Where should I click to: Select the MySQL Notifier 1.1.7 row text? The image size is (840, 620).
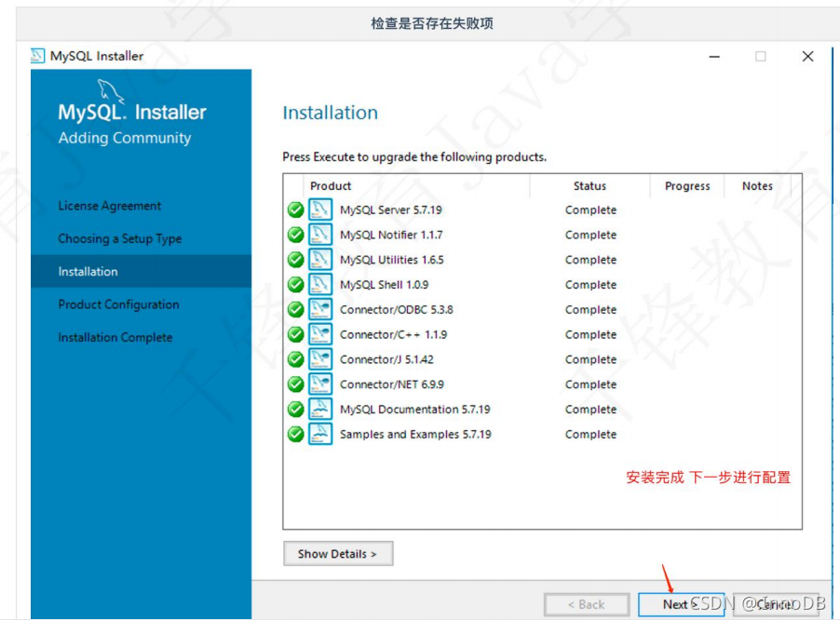point(391,235)
